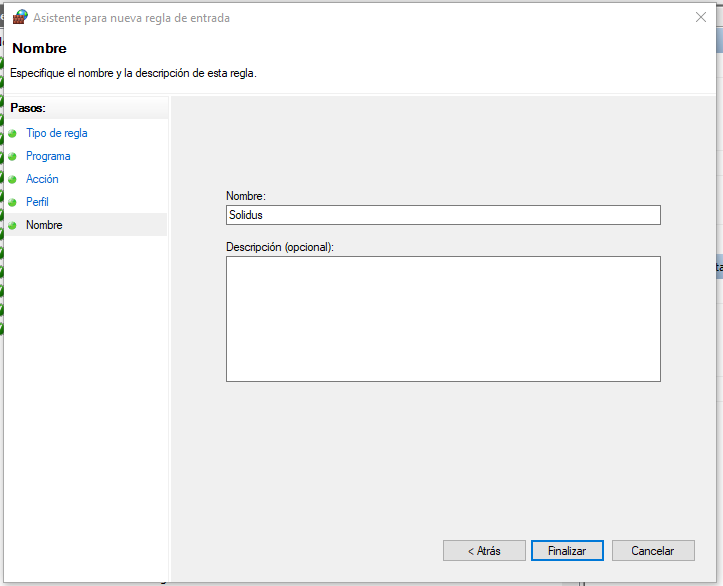The width and height of the screenshot is (723, 586).
Task: Click Finalizar to create the rule
Action: tap(566, 551)
